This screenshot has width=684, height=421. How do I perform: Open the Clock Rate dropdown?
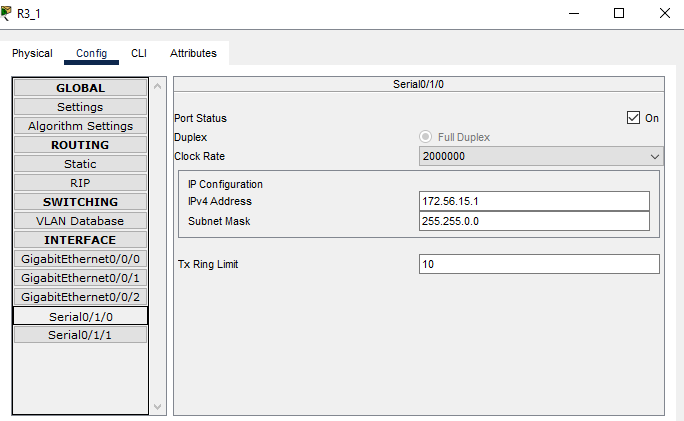[x=540, y=156]
